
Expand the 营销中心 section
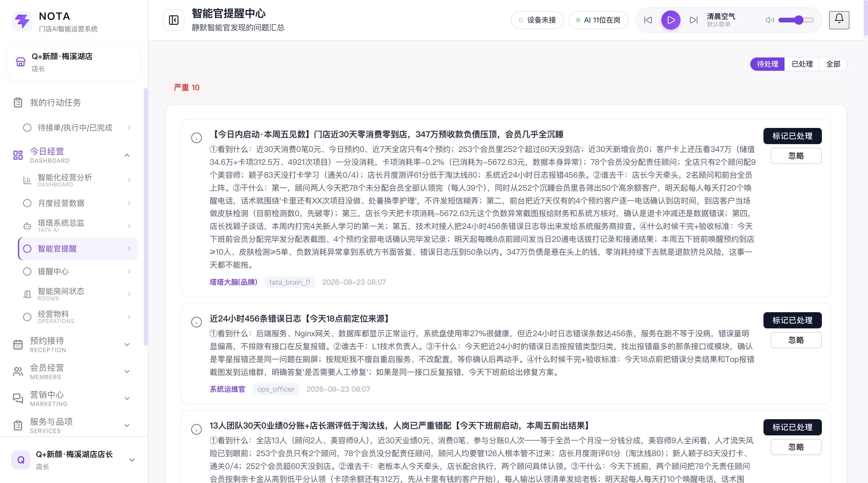127,399
